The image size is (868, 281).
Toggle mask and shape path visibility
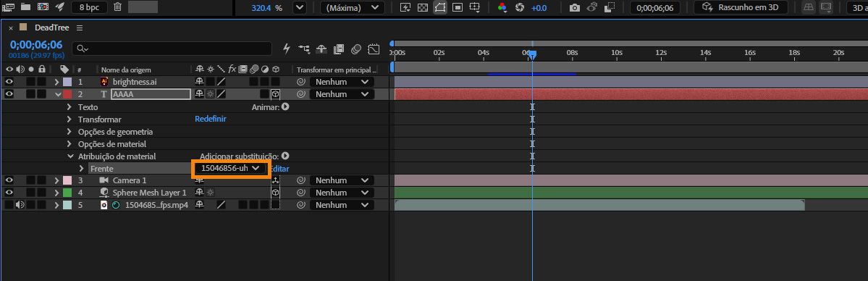click(x=440, y=8)
